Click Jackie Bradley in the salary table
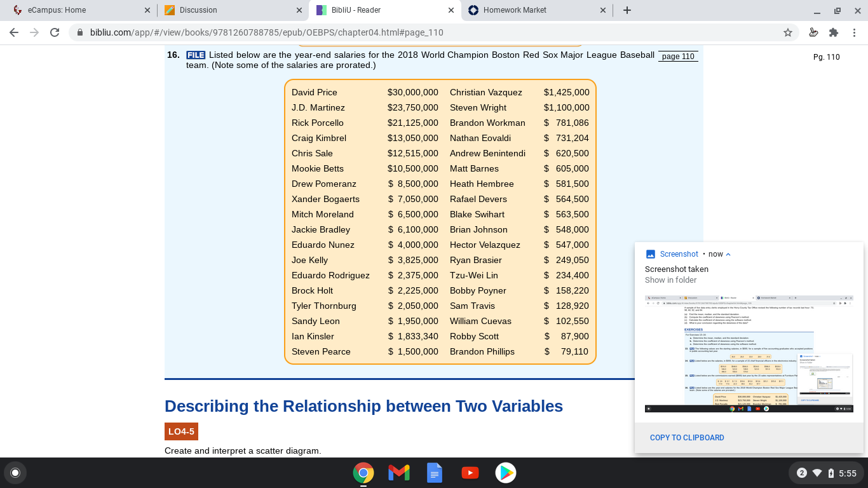This screenshot has height=488, width=868. 321,229
